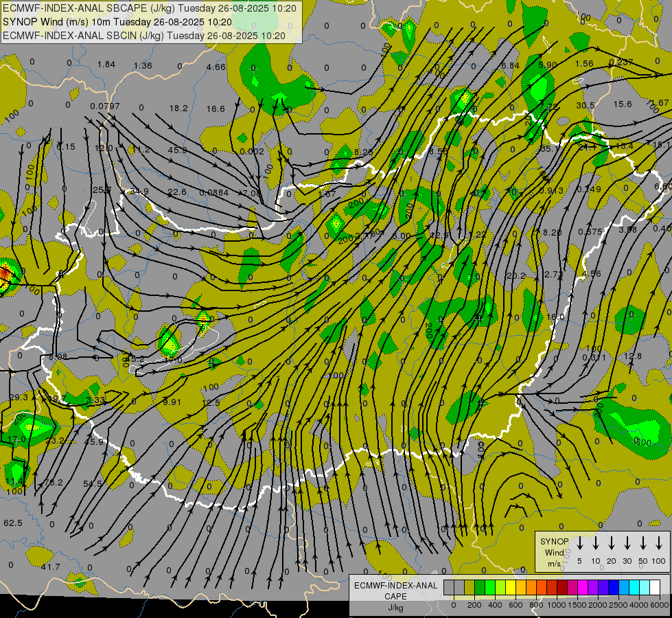
Task: Select the SYNOP Wind 10m title line
Action: tap(117, 22)
